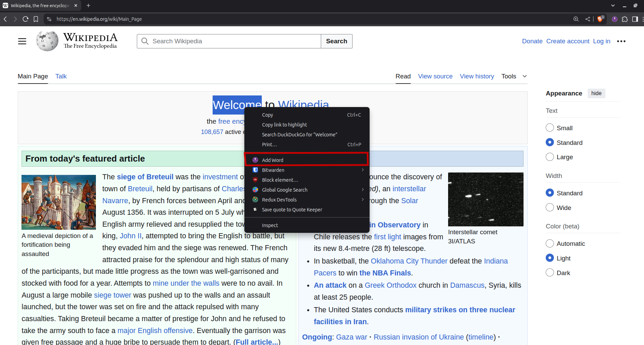The height and width of the screenshot is (345, 644).
Task: Open the Brave Shields lion icon
Action: coord(600,19)
